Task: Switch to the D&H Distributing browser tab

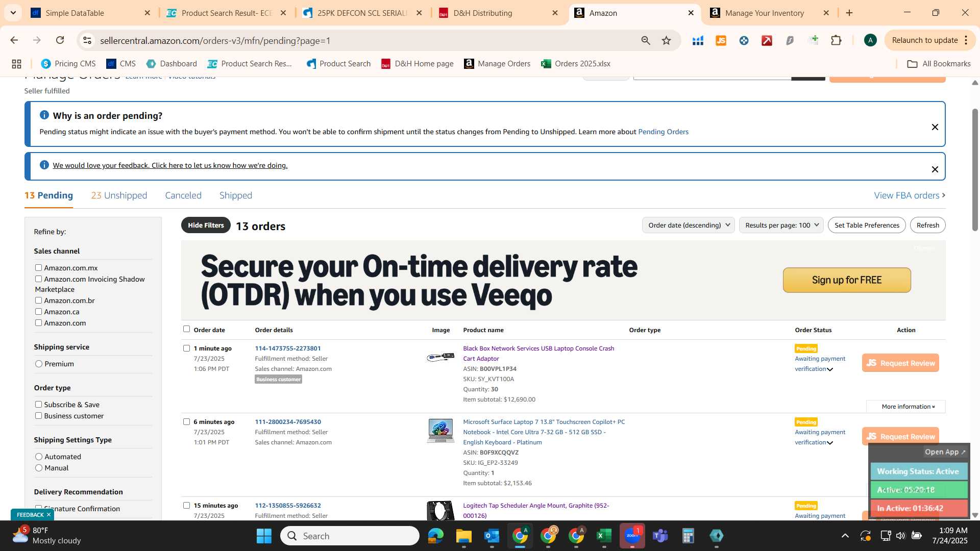Action: coord(499,13)
